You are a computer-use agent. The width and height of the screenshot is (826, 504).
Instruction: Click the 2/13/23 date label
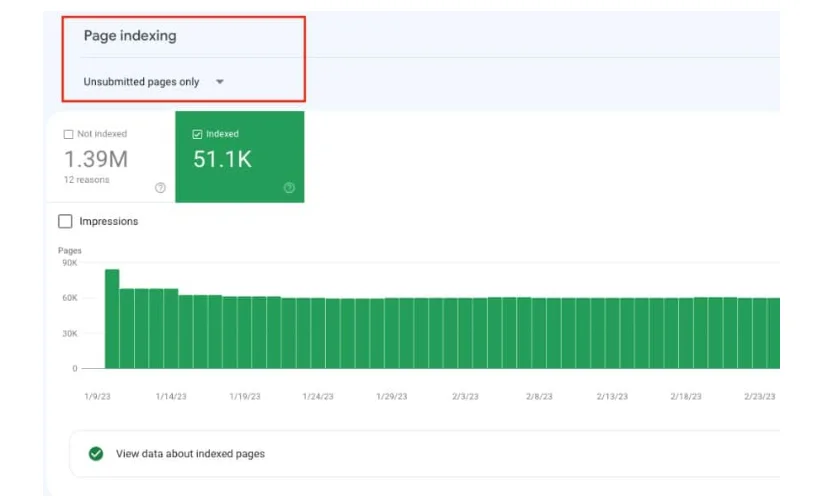click(612, 396)
